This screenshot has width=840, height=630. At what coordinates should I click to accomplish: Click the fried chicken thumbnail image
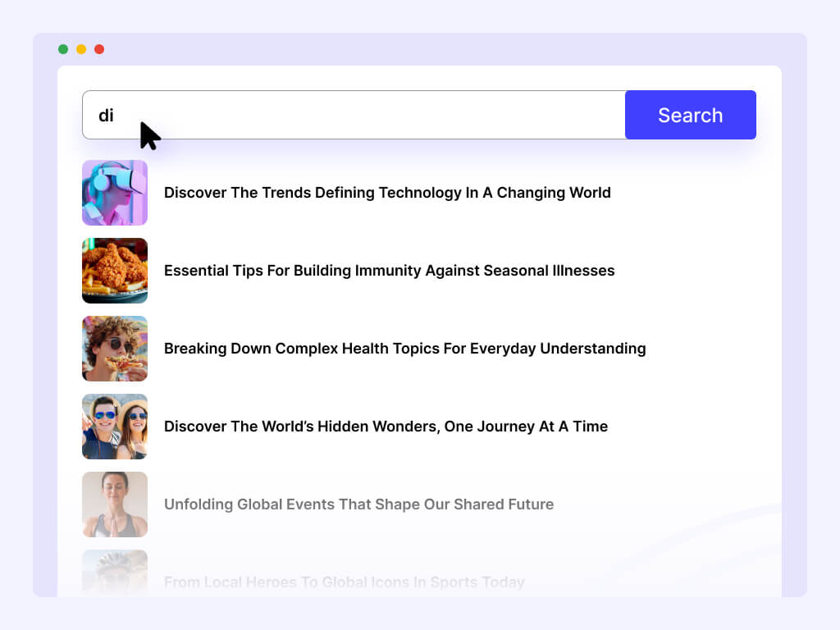(x=115, y=271)
